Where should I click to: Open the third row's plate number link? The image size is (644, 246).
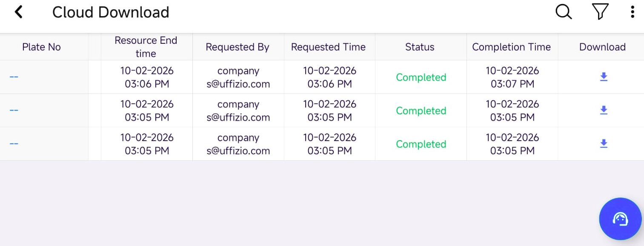click(x=14, y=144)
